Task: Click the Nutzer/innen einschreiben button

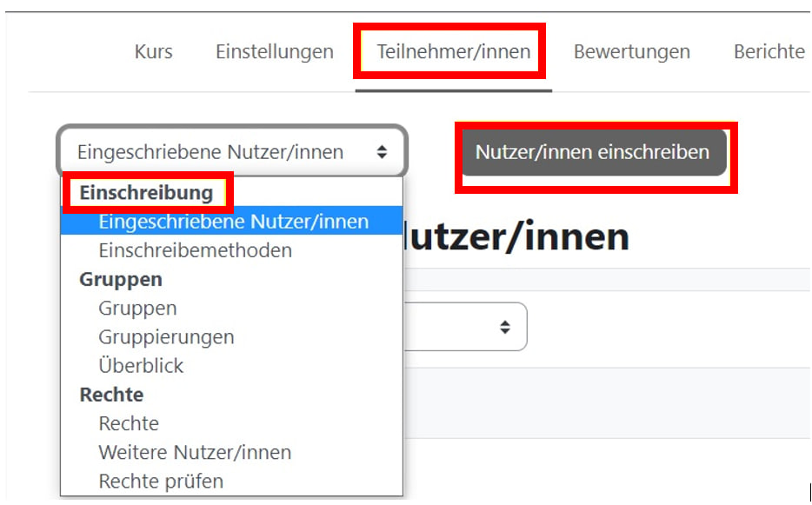Action: pos(594,150)
